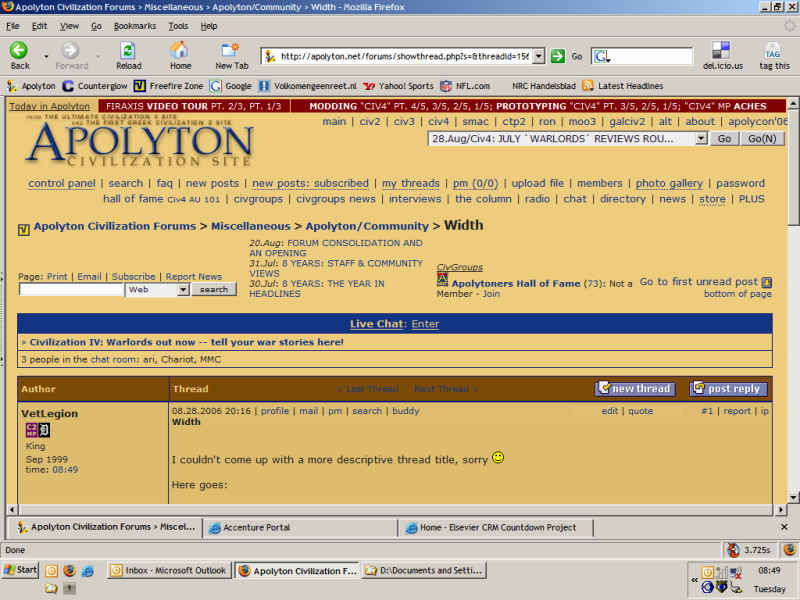Click the 'new thread' button
Screen dimensions: 800x600
click(635, 389)
